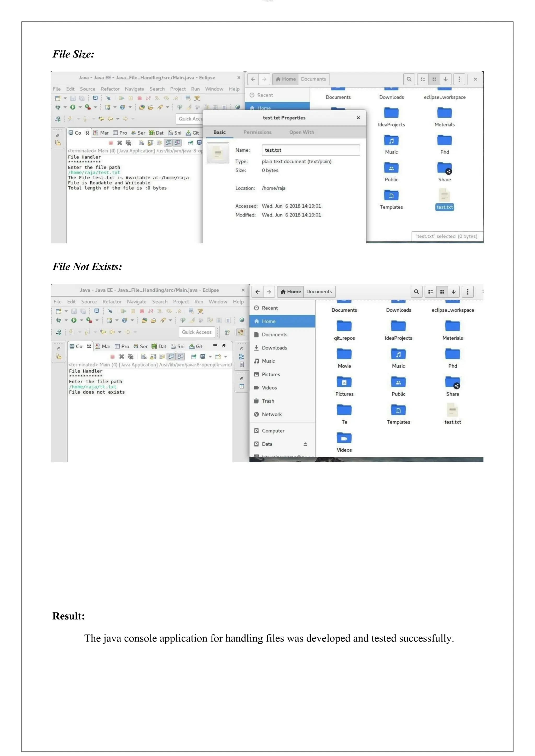Open the Movie folder in file manager

344,358
